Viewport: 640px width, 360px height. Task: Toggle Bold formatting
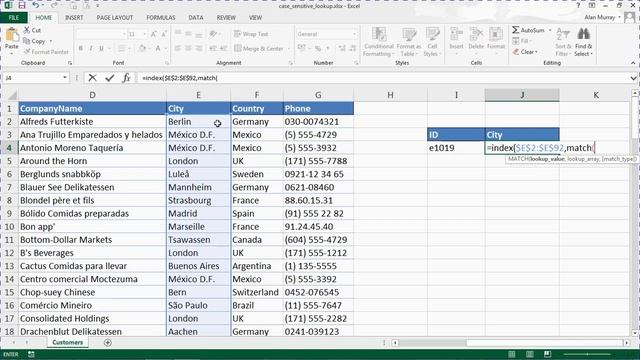pos(81,48)
